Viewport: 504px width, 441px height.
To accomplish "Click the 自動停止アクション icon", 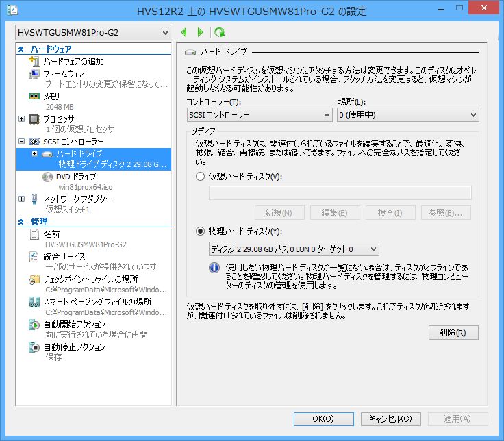I will click(x=34, y=347).
